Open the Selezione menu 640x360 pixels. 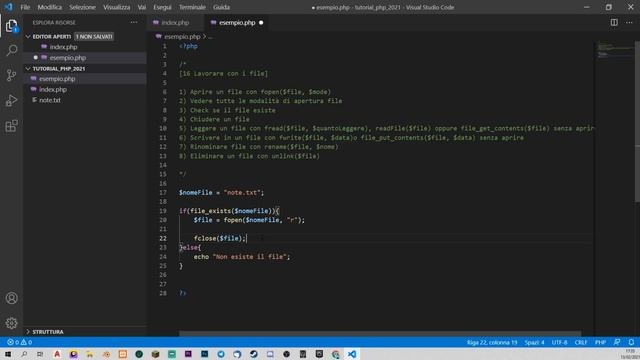click(82, 7)
